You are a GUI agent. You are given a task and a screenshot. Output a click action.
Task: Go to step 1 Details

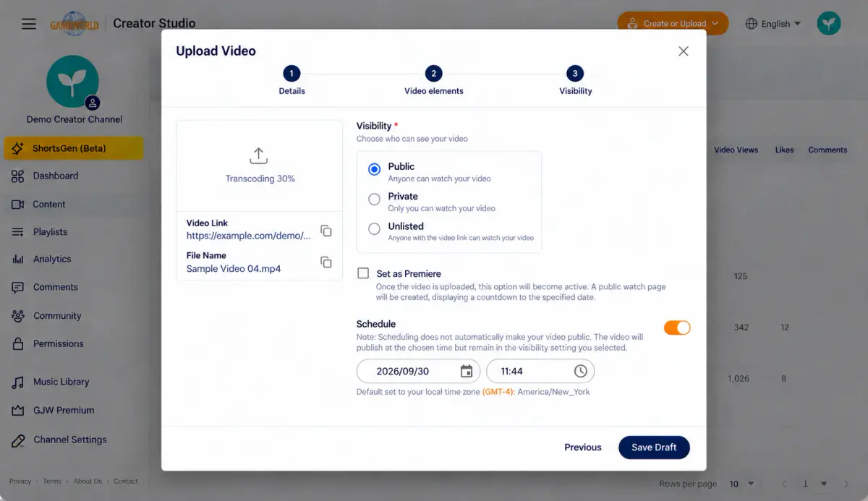tap(292, 81)
